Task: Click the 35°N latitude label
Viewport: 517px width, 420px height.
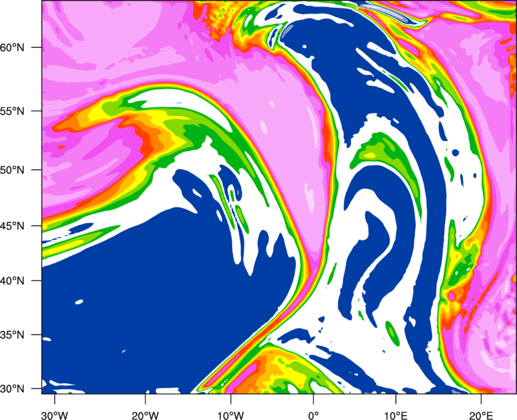Action: pyautogui.click(x=12, y=335)
